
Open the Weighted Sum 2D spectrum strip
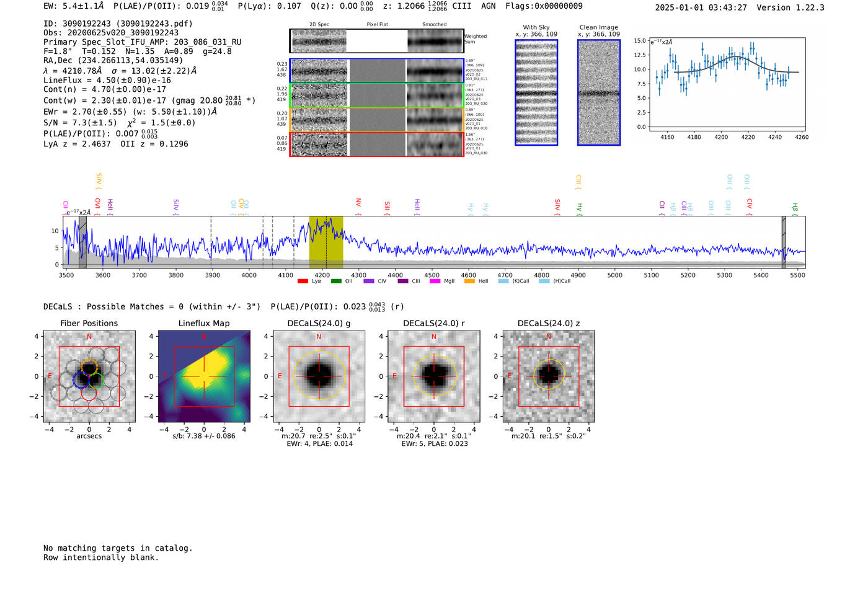point(376,41)
